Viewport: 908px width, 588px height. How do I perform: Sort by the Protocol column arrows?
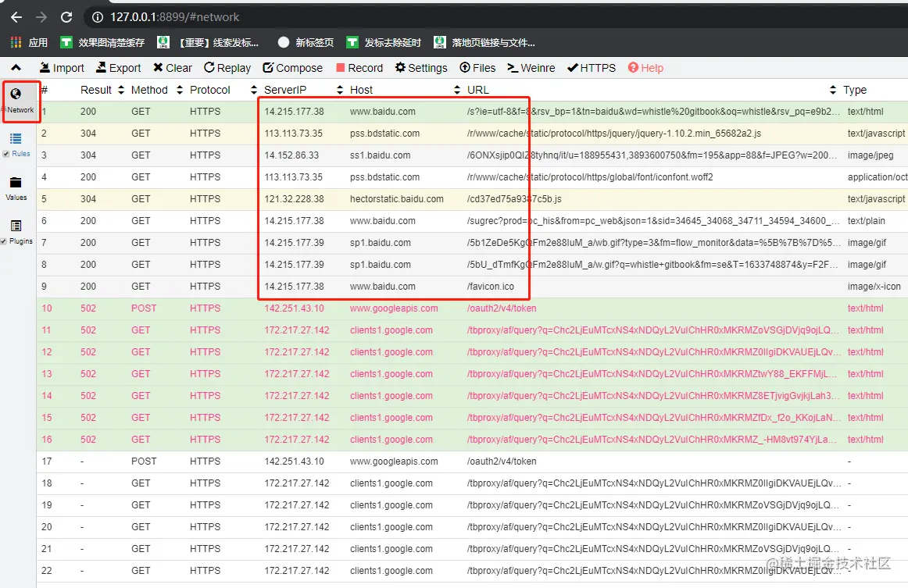pyautogui.click(x=254, y=90)
